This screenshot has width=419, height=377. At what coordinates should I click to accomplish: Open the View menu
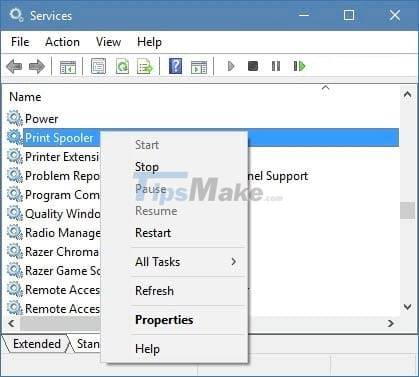point(108,42)
